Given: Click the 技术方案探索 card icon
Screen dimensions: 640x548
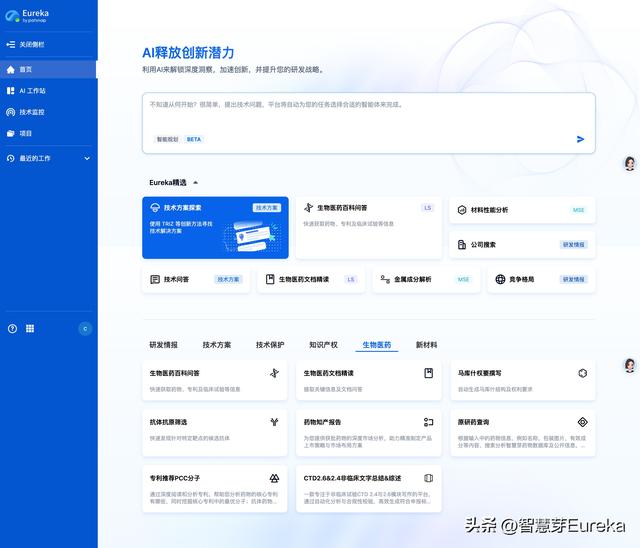Looking at the screenshot, I should point(155,208).
